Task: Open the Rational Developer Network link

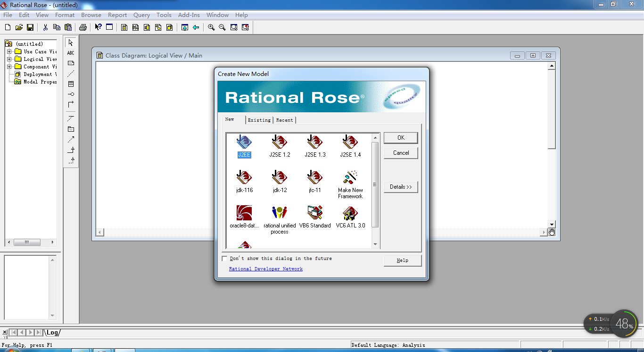Action: point(266,269)
